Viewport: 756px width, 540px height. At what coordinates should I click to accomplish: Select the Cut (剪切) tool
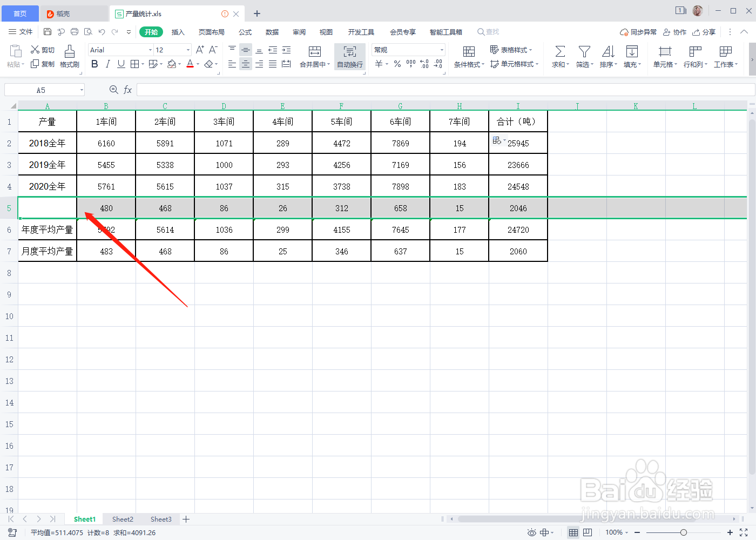42,50
